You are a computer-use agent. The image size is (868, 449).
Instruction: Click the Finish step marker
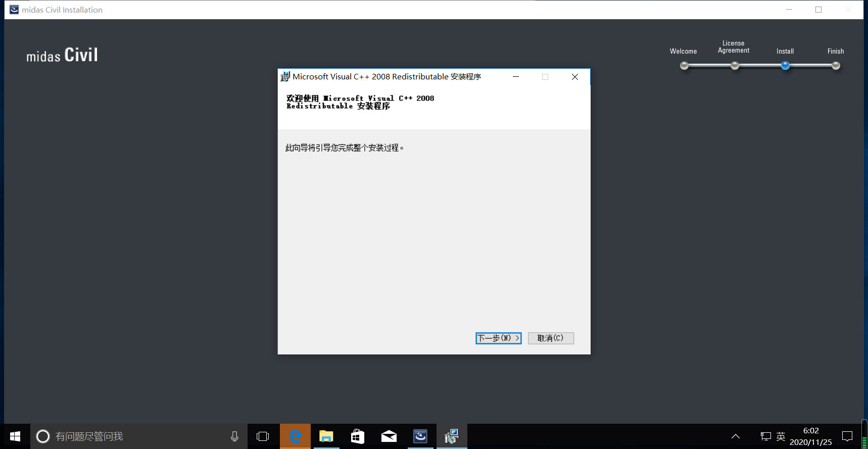(x=836, y=65)
